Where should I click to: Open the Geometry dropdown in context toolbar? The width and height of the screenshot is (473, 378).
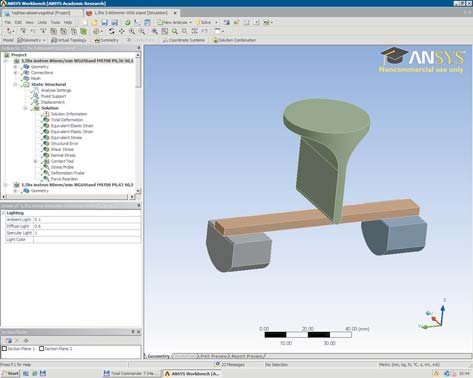tap(31, 40)
